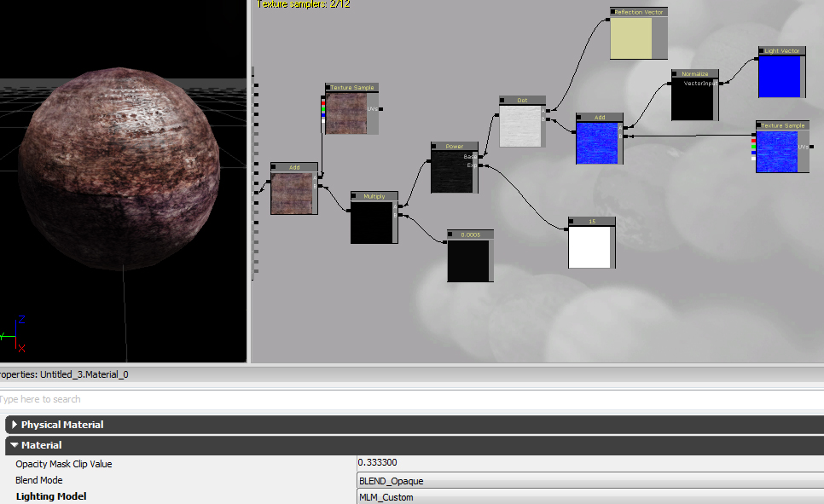824x504 pixels.
Task: Edit the Opacity Mask Clip Value field
Action: coord(590,463)
